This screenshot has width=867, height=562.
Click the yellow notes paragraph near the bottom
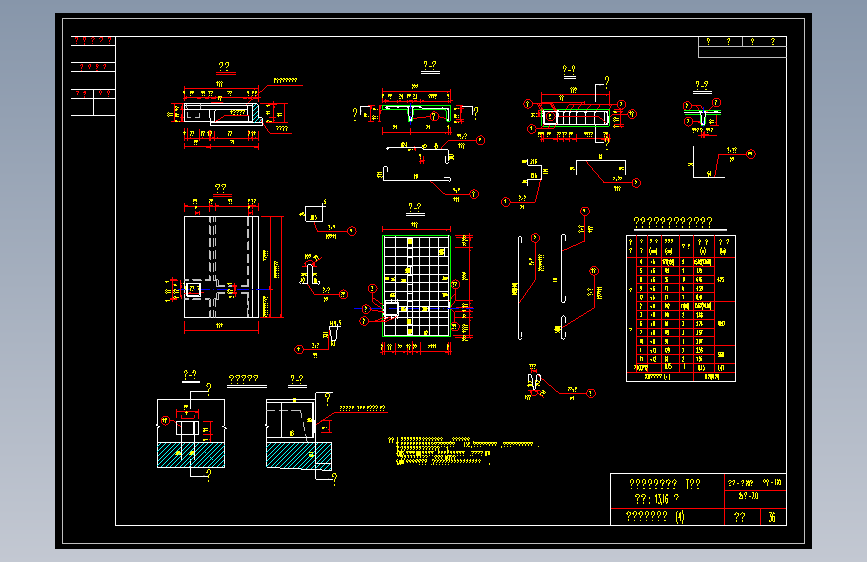click(x=463, y=450)
